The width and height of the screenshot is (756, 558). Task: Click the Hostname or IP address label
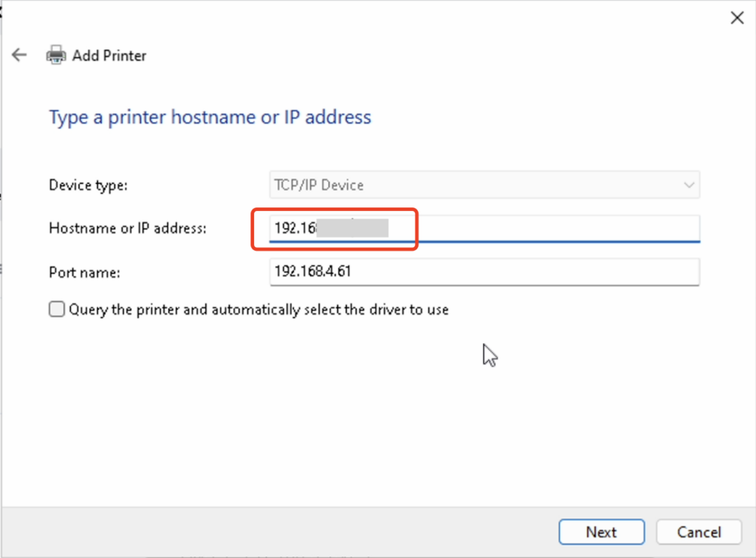(x=127, y=229)
